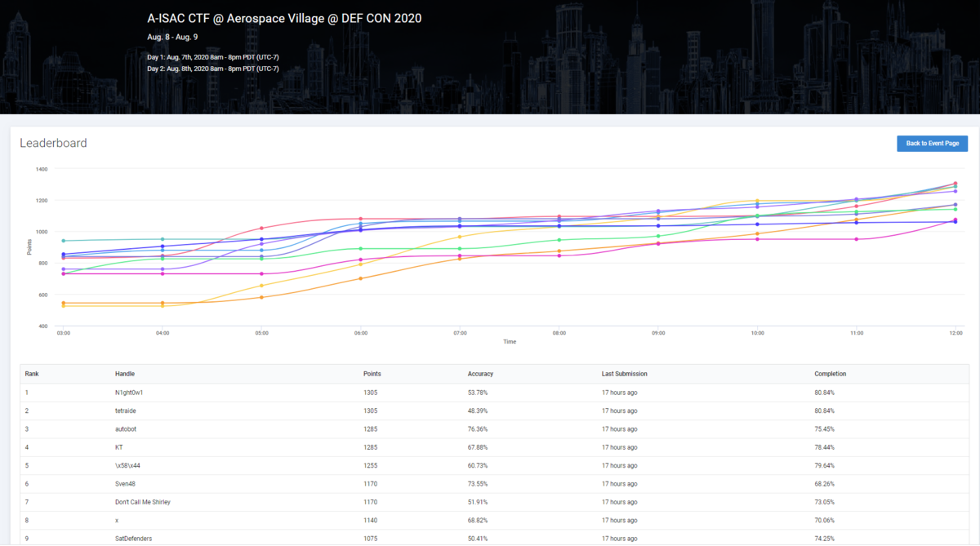The width and height of the screenshot is (980, 546).
Task: Click the magenta data point at 11:00
Action: 857,239
